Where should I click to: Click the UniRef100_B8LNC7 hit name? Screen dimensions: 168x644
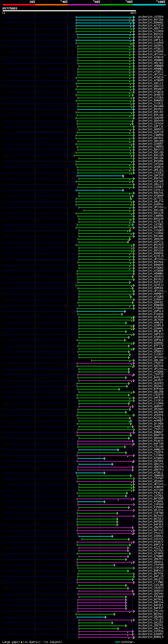pos(151,331)
